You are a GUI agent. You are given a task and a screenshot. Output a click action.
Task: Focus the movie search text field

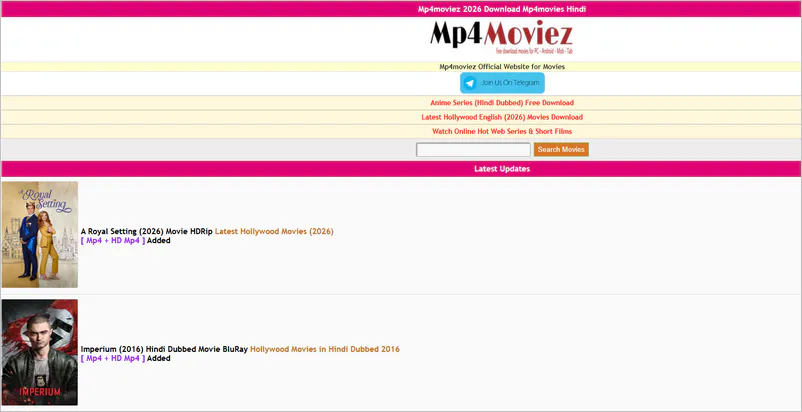point(473,150)
